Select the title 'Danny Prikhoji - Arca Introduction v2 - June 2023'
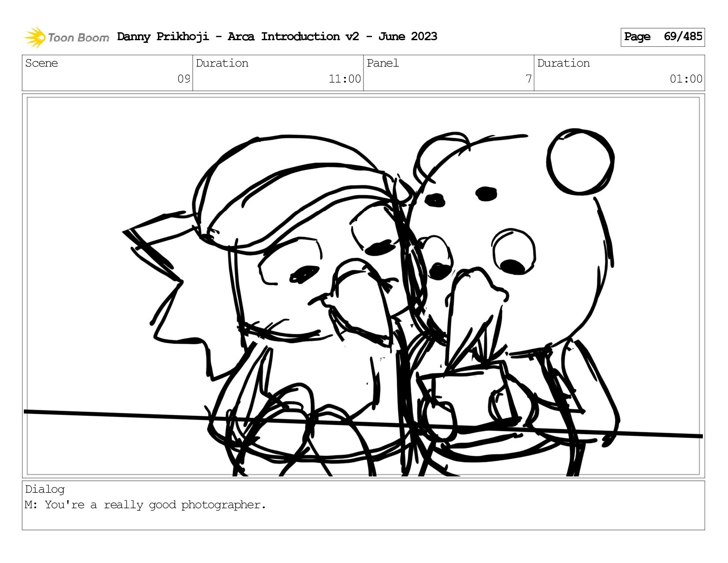This screenshot has width=728, height=563. click(277, 37)
